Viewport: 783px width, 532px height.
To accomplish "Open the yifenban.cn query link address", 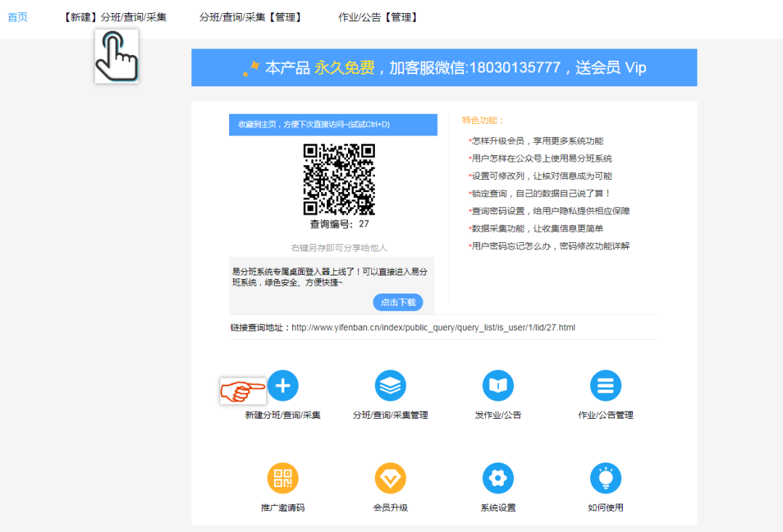I will pyautogui.click(x=434, y=328).
